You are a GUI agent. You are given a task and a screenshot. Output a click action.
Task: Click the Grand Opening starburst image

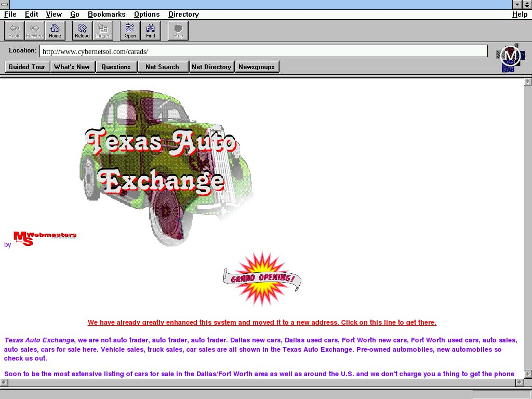point(262,279)
